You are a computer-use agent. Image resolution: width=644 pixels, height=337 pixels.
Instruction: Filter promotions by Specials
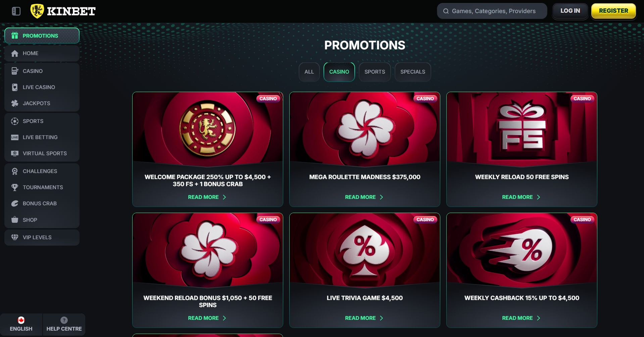(x=412, y=72)
